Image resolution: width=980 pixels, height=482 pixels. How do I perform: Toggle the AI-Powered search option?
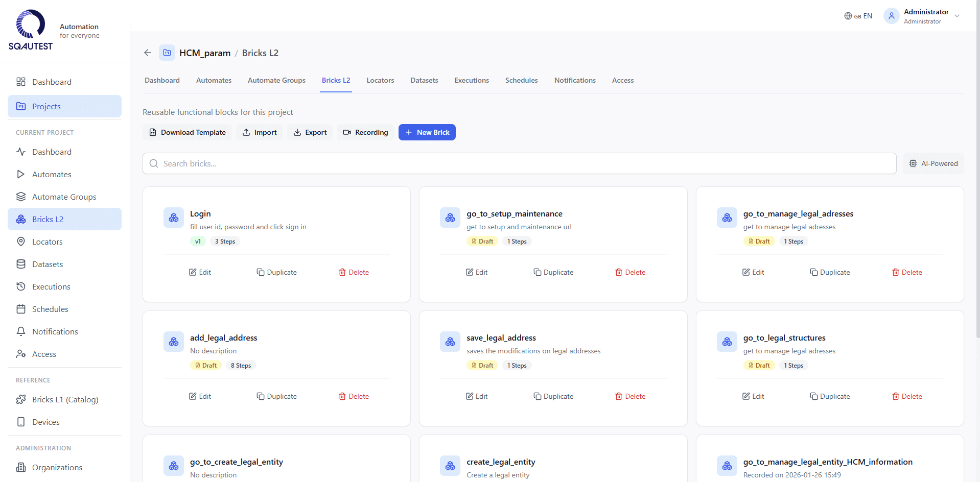pyautogui.click(x=933, y=163)
